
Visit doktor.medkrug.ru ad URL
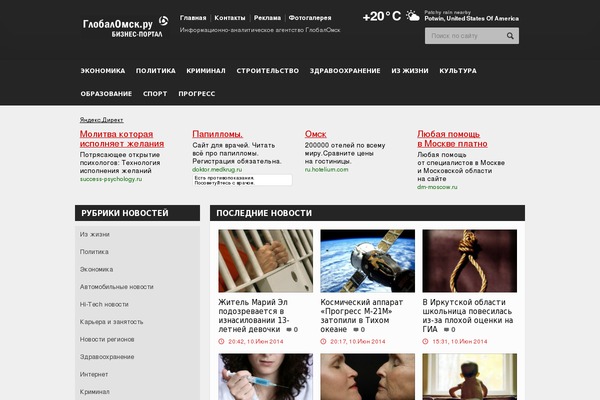pos(217,169)
